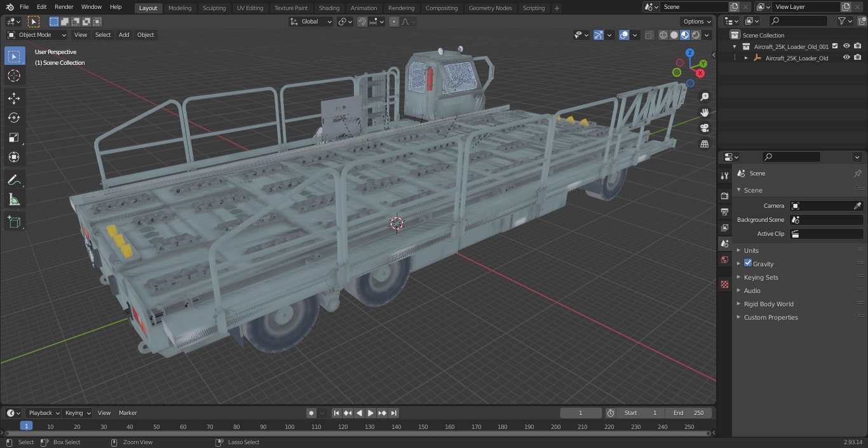Image resolution: width=868 pixels, height=448 pixels.
Task: Toggle camera view icon in viewport
Action: pos(704,128)
